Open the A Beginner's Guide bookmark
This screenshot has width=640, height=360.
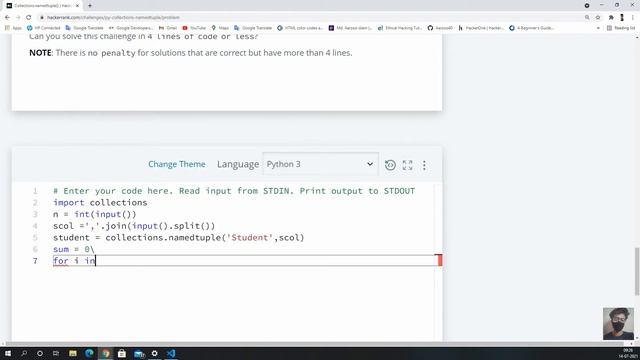coord(531,28)
